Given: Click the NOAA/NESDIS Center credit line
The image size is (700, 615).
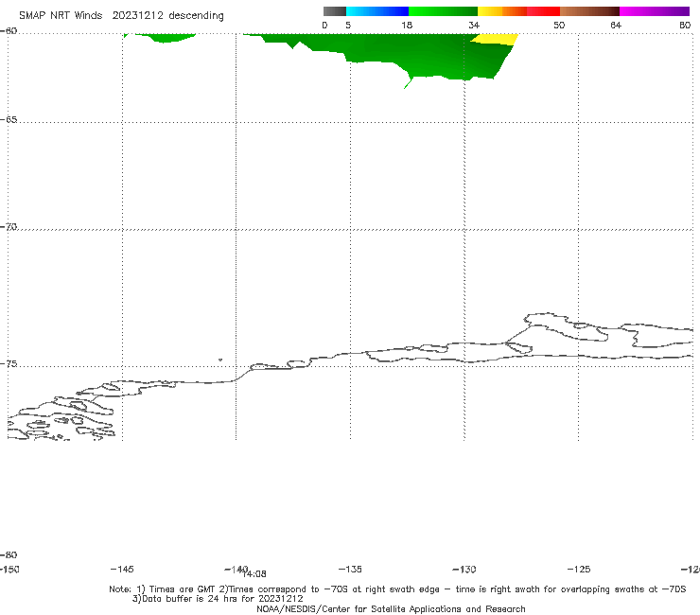Looking at the screenshot, I should (x=391, y=609).
